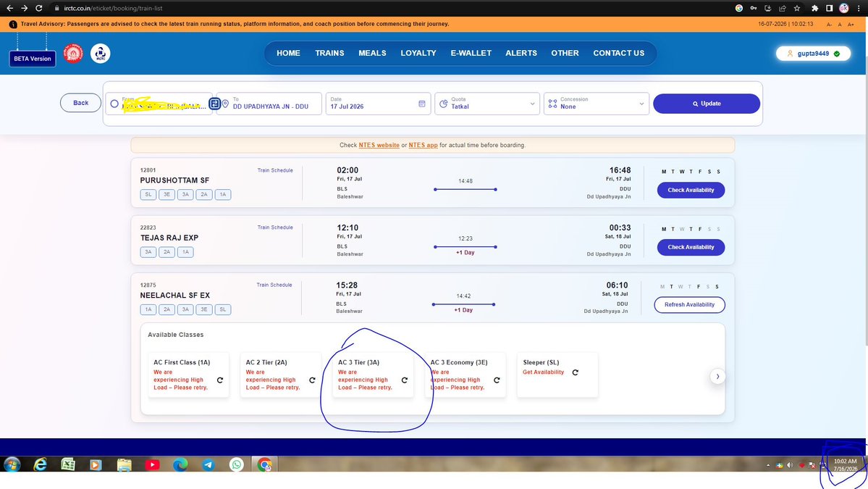This screenshot has height=489, width=868.
Task: Click the Back button
Action: [x=81, y=103]
